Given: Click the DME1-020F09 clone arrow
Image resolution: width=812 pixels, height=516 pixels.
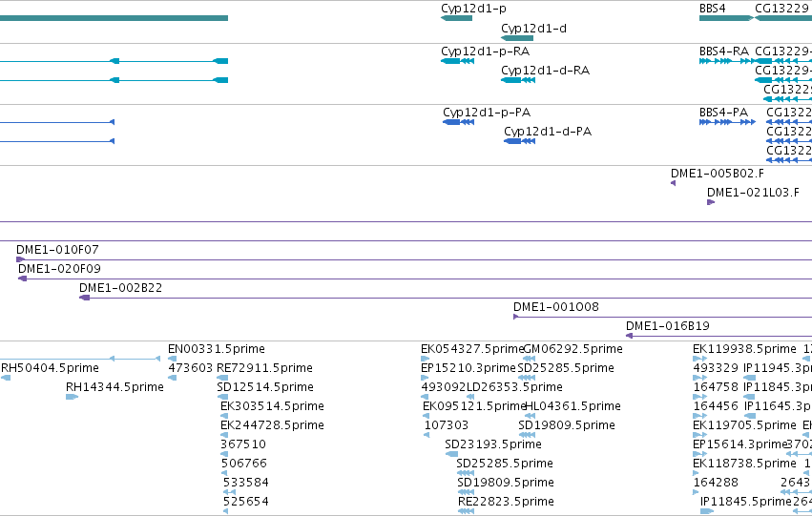Looking at the screenshot, I should tap(22, 279).
